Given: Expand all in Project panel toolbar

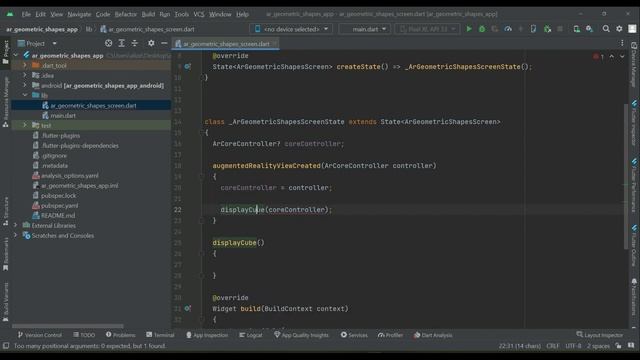Looking at the screenshot, I should [x=121, y=43].
